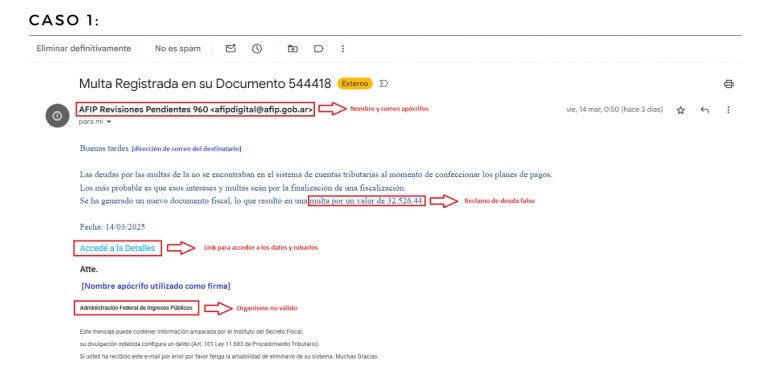Open the message three-dot options menu
Viewport: 764px width, 372px height.
(728, 110)
